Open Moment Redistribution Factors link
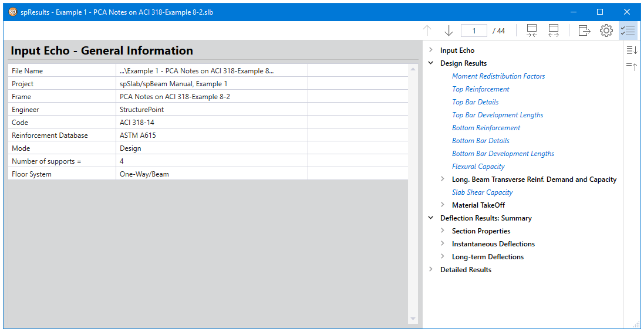The height and width of the screenshot is (332, 644). pyautogui.click(x=498, y=76)
